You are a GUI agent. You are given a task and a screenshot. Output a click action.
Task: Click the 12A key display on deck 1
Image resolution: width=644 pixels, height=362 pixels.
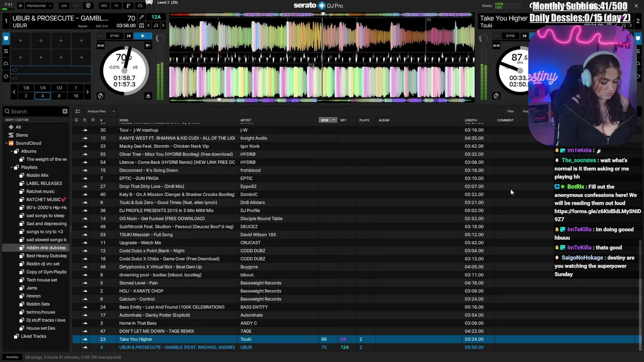pos(156,17)
